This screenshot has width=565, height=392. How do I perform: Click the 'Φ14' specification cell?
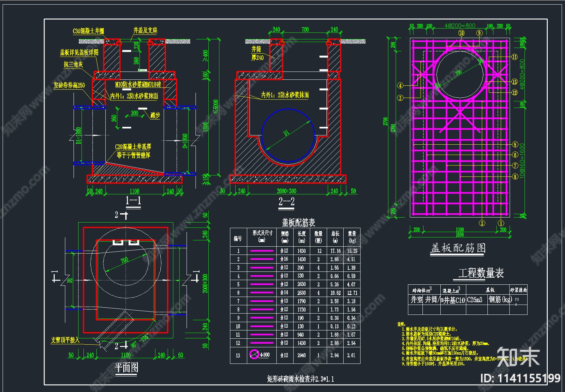[284, 293]
